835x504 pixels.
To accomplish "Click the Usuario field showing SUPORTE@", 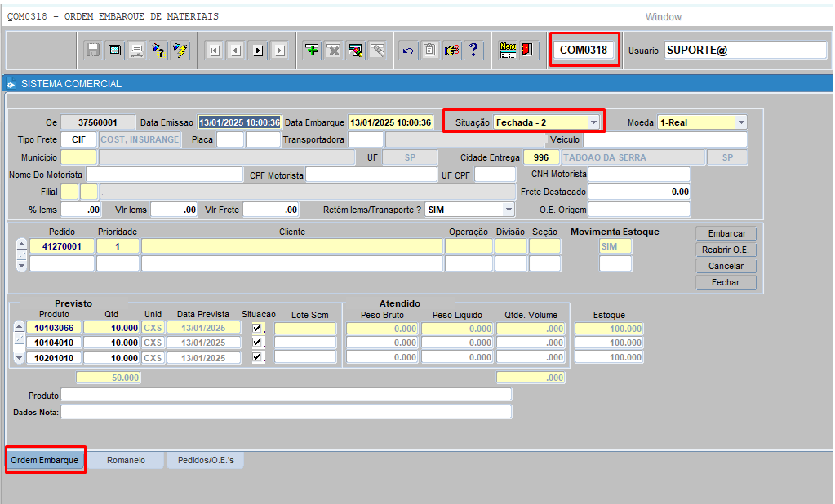I will coord(745,50).
